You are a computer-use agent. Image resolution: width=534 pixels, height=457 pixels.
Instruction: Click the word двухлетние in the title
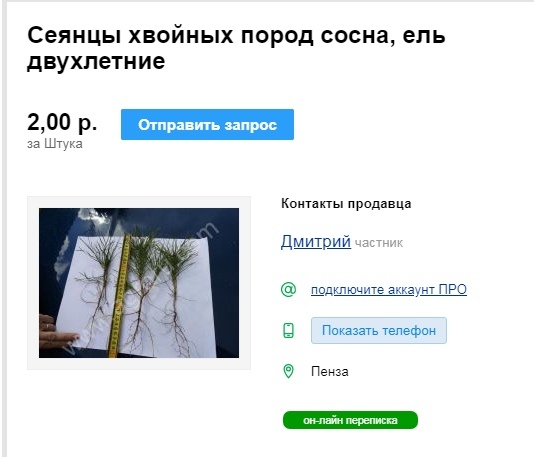[96, 62]
